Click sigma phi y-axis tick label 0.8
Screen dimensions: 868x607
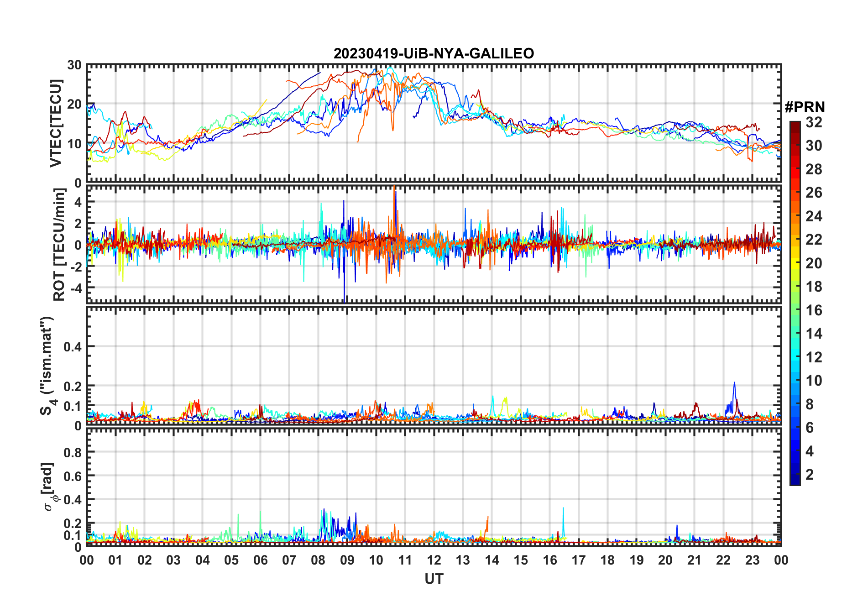click(x=73, y=453)
